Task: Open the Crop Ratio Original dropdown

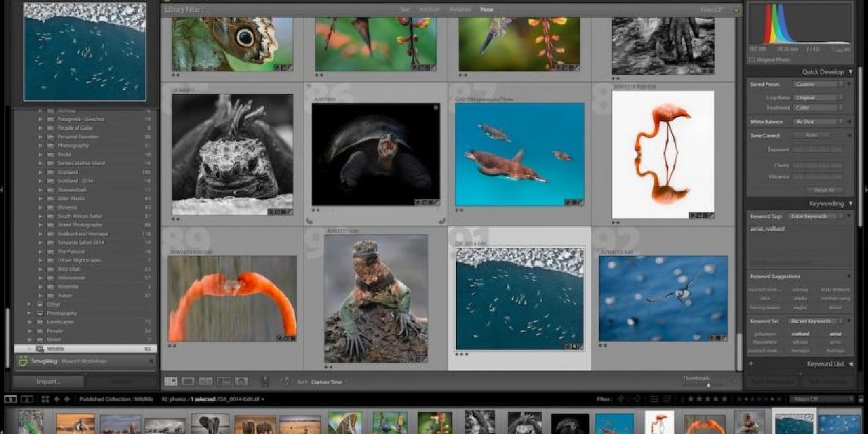Action: click(817, 98)
